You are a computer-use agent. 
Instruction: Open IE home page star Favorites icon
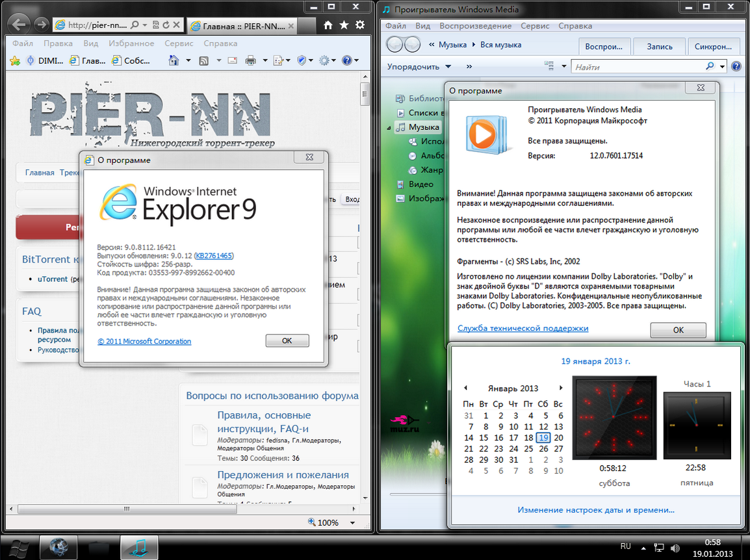(344, 25)
